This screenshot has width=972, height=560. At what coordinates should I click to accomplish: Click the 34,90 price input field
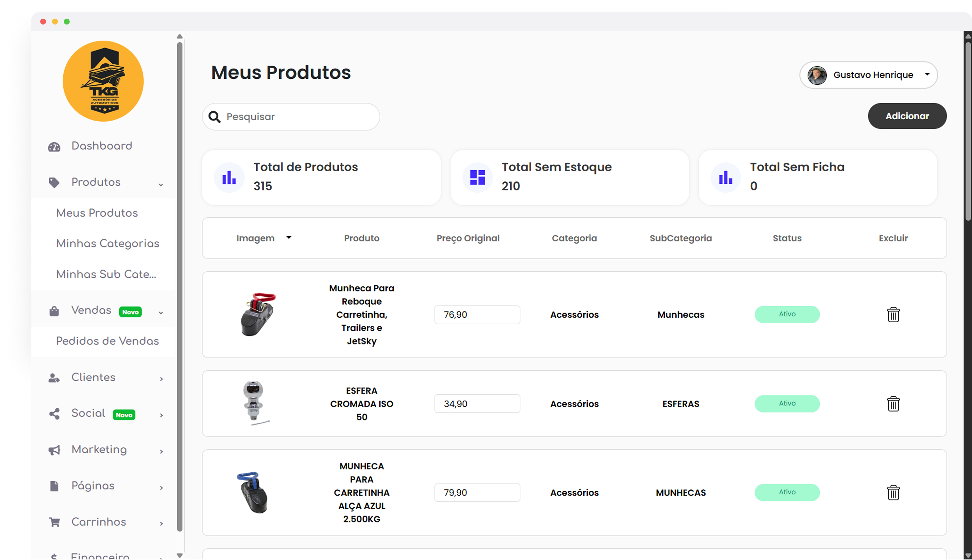[477, 404]
